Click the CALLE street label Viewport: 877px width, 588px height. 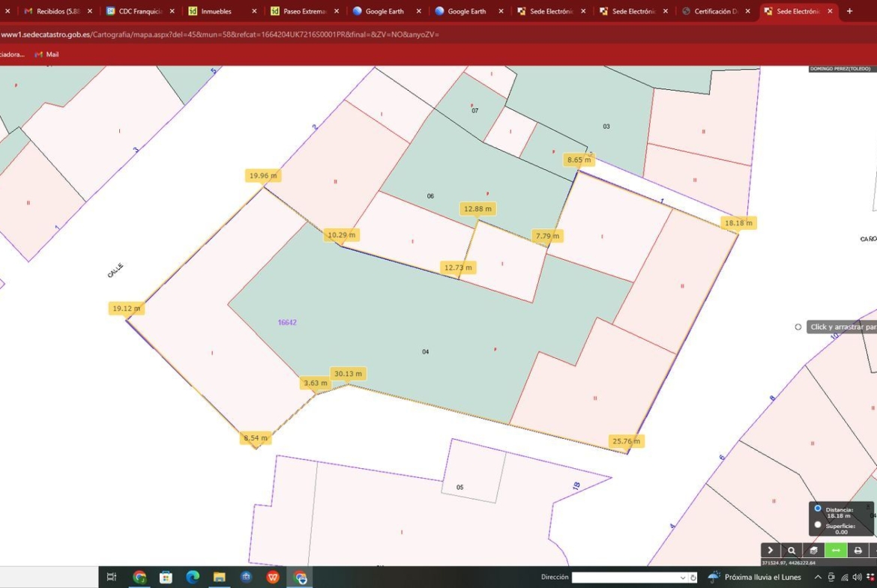coord(115,270)
